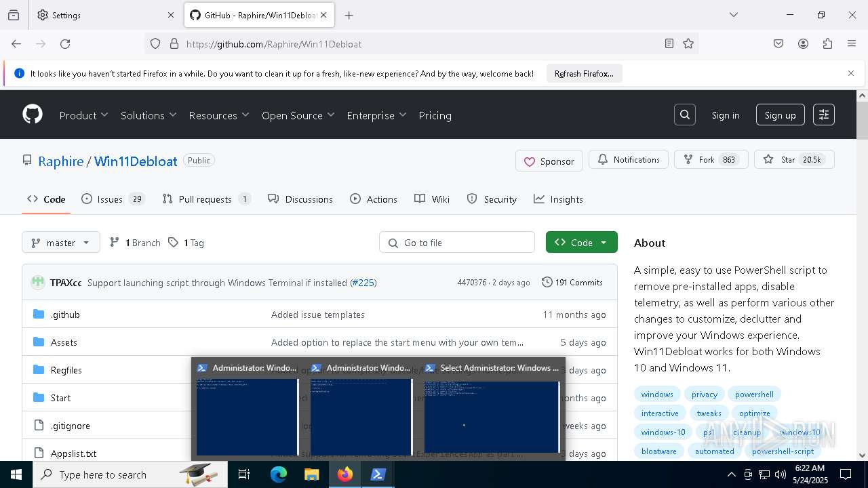The height and width of the screenshot is (488, 868).
Task: Fork the repository button
Action: pos(711,159)
